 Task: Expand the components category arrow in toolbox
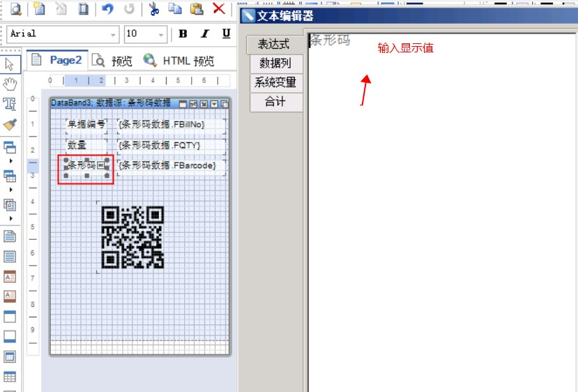[x=10, y=218]
